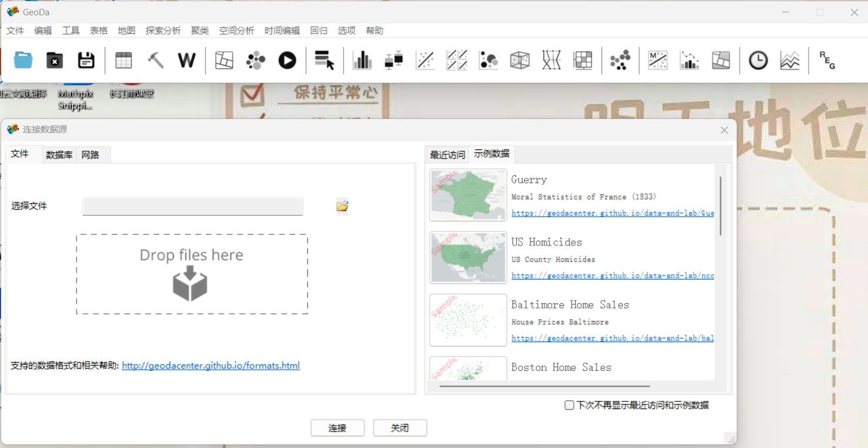Open the 3D Scatter Plot tool
868x448 pixels.
tap(520, 59)
